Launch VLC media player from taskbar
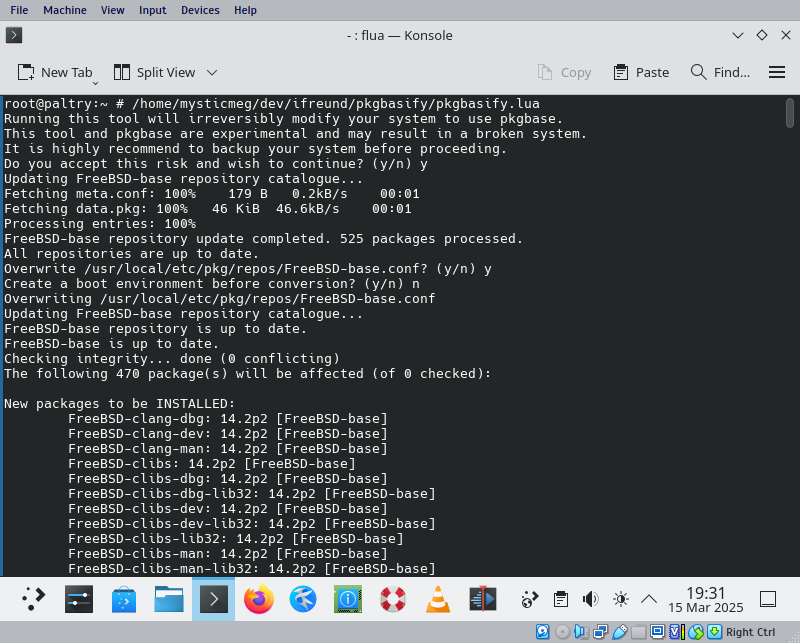800x643 pixels. pyautogui.click(x=437, y=599)
